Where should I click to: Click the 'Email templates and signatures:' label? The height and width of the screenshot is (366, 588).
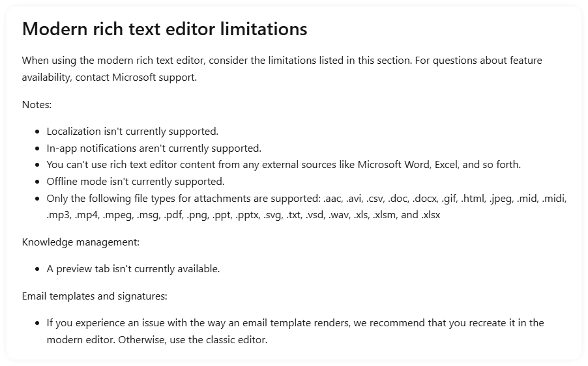coord(95,296)
